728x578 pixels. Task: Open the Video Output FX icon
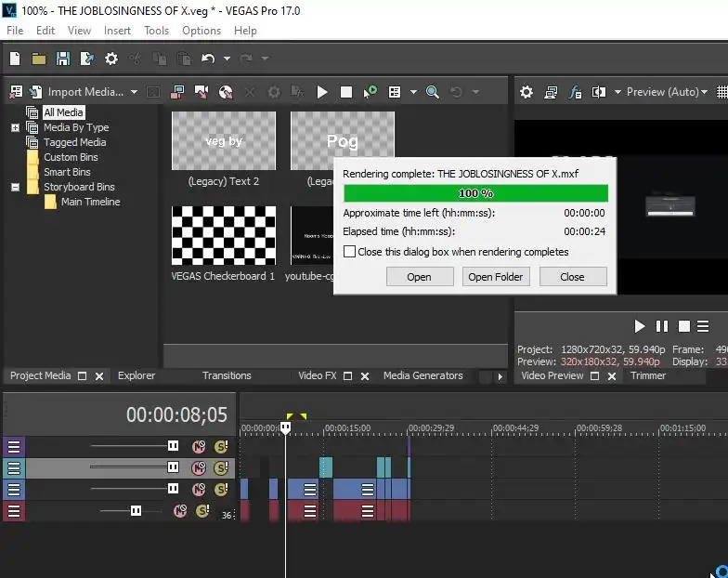(576, 92)
